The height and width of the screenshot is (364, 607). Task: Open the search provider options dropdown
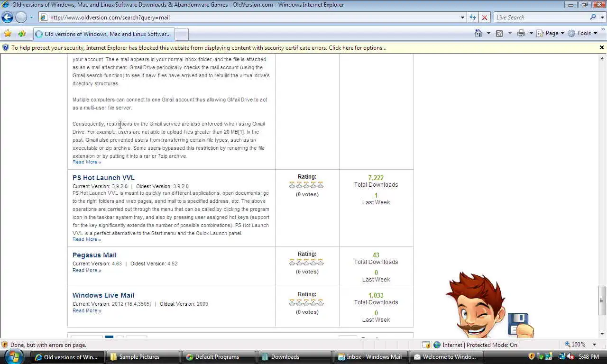point(602,18)
